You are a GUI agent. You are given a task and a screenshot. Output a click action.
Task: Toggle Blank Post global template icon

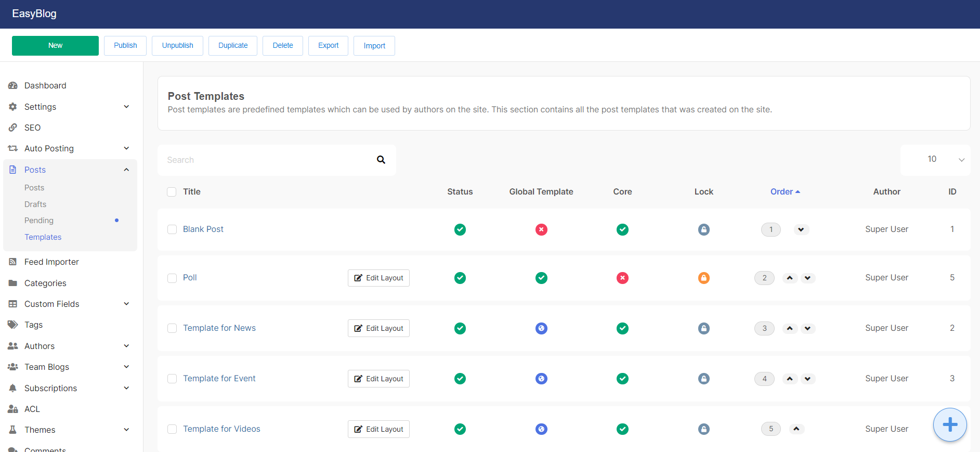(541, 229)
